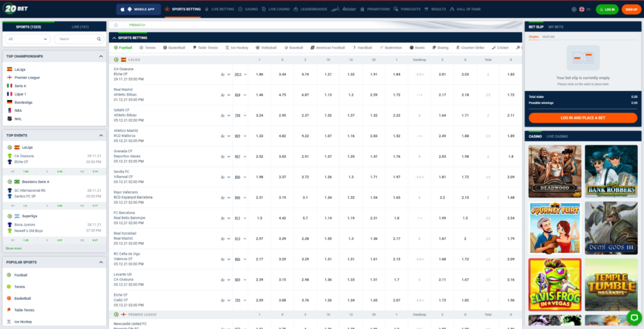
Task: Collapse the Top Championships panel
Action: (x=101, y=56)
